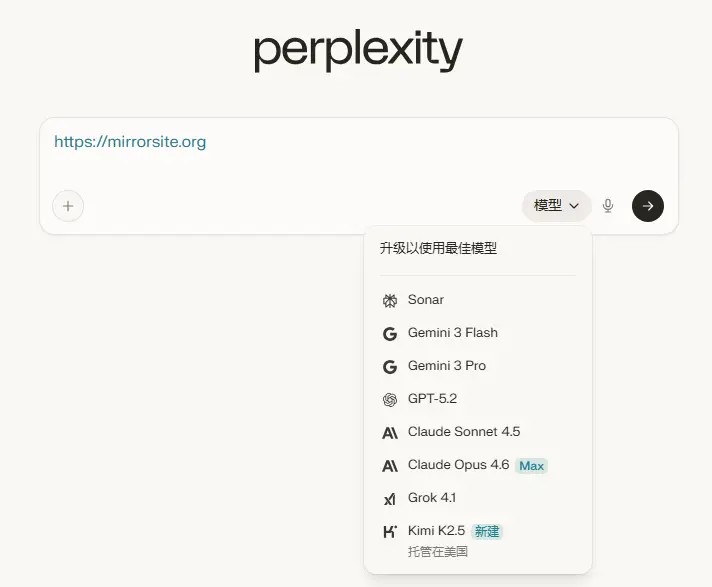The width and height of the screenshot is (712, 587).
Task: Click the Kimi K2.5 logo icon
Action: pos(390,531)
